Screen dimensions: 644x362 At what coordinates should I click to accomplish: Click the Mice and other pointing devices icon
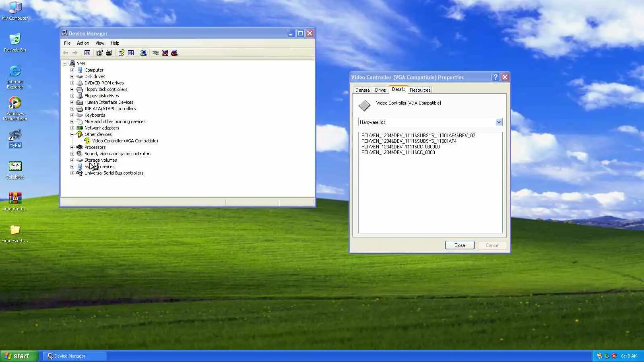[80, 121]
